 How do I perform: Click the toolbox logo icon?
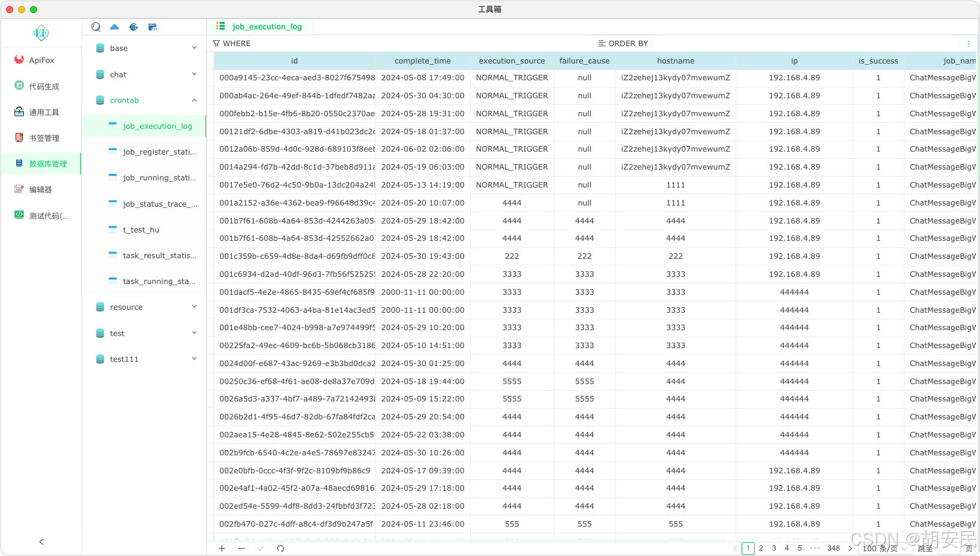coord(41,33)
